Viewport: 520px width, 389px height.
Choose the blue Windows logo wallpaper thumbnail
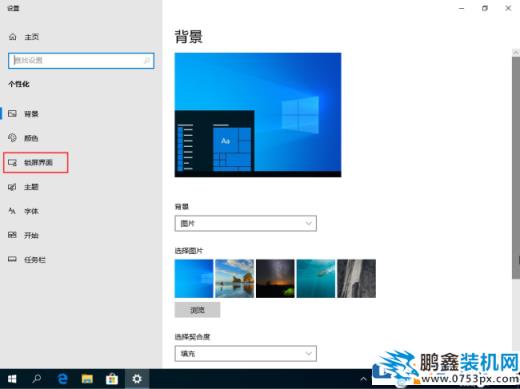194,278
